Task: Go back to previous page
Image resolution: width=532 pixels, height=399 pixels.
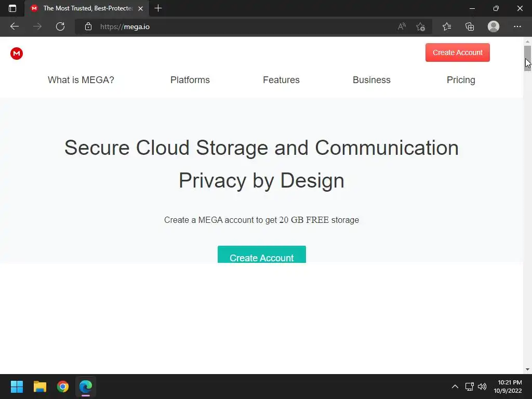Action: tap(15, 26)
